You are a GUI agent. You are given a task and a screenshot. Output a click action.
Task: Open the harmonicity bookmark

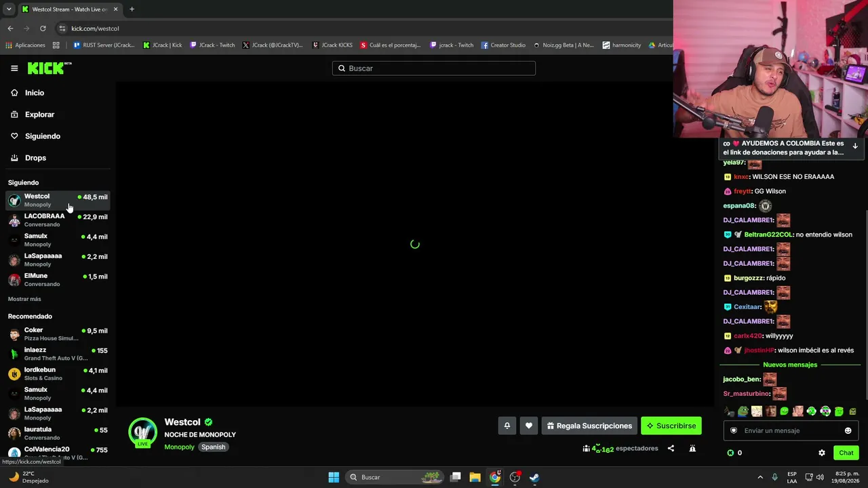pyautogui.click(x=621, y=45)
